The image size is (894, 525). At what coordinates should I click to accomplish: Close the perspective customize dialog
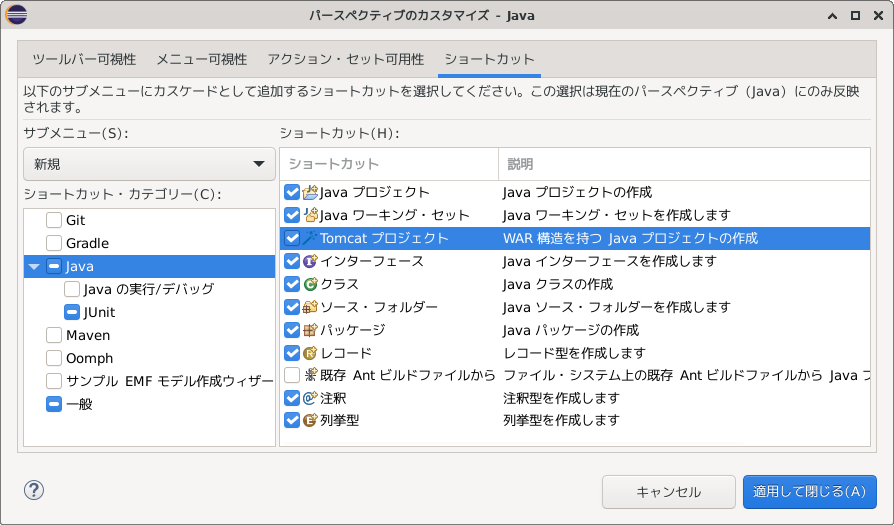click(878, 15)
